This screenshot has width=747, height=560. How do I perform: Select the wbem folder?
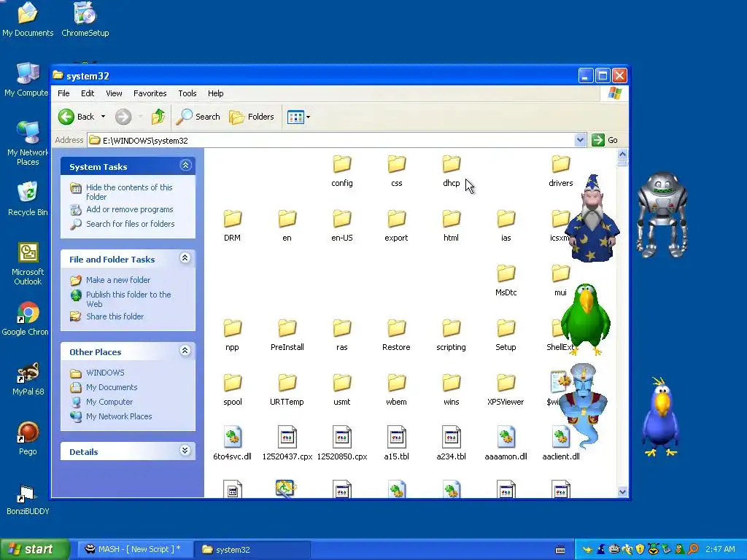pos(396,389)
